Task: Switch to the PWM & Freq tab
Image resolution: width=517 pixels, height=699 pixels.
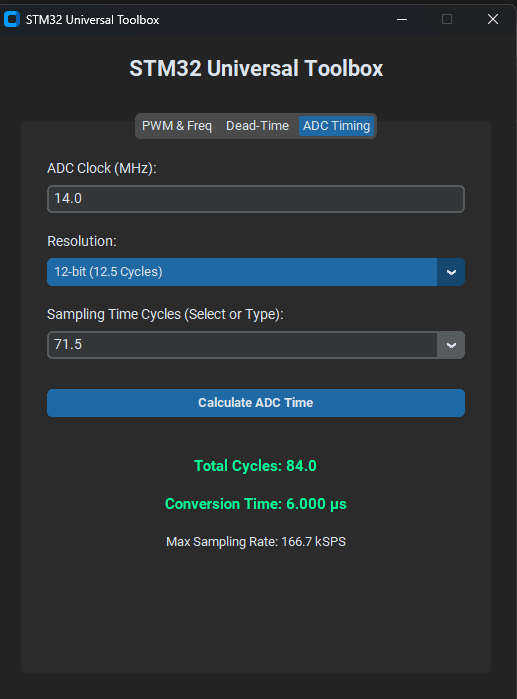Action: pyautogui.click(x=177, y=126)
